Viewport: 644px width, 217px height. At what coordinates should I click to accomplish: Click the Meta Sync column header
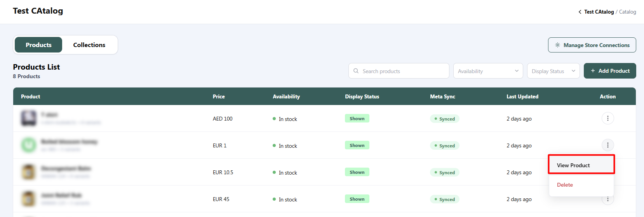tap(442, 96)
